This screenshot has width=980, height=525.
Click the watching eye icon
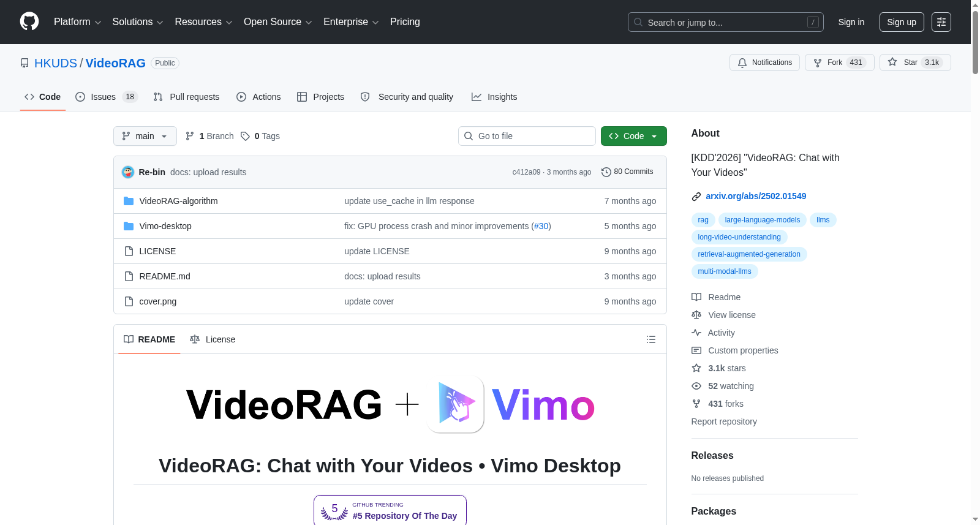pos(696,386)
